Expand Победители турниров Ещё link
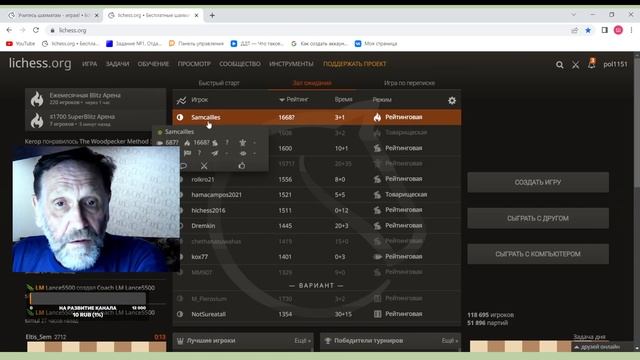Viewport: 640px width, 360px height. [450, 340]
